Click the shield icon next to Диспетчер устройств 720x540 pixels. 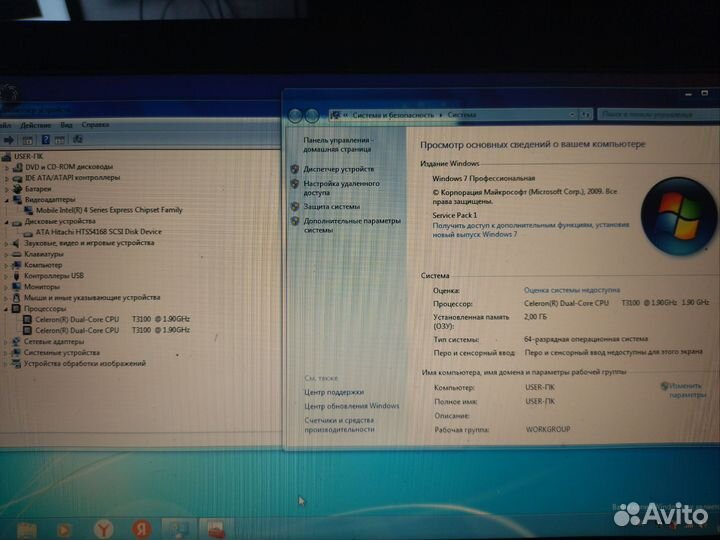[x=295, y=169]
